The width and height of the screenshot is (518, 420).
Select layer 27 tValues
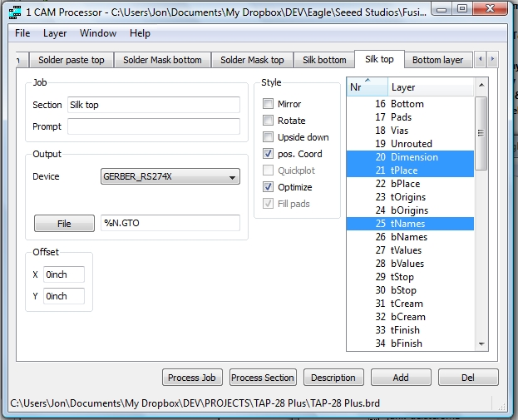tap(410, 250)
